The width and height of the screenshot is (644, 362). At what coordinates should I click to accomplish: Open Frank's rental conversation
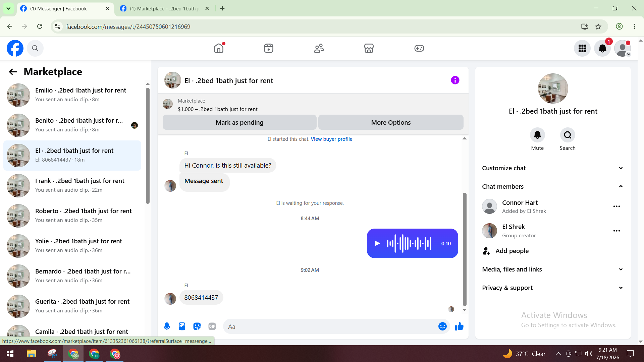click(x=72, y=186)
